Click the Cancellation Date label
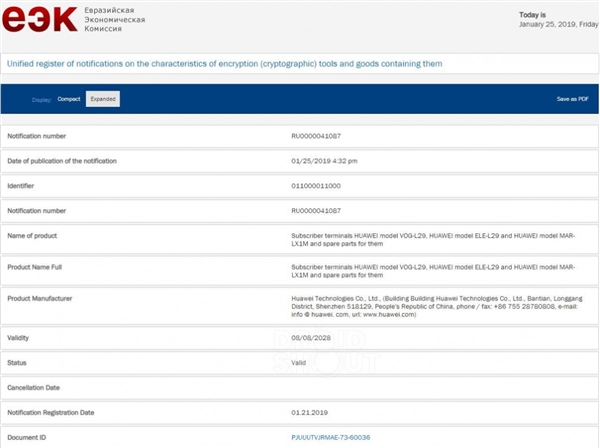The image size is (600, 448). 34,388
